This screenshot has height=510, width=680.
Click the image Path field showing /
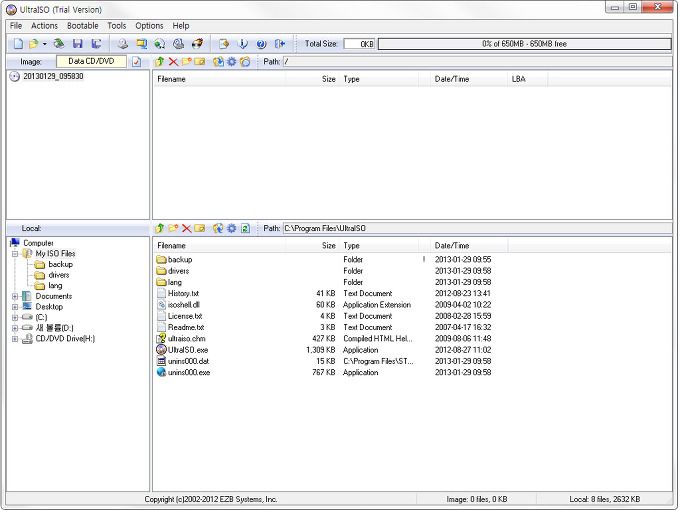pyautogui.click(x=477, y=62)
